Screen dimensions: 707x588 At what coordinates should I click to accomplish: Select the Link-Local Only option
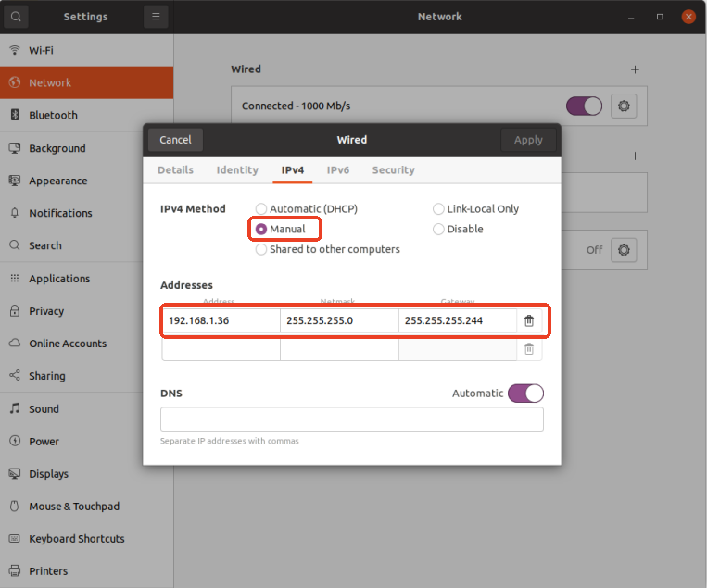(438, 209)
